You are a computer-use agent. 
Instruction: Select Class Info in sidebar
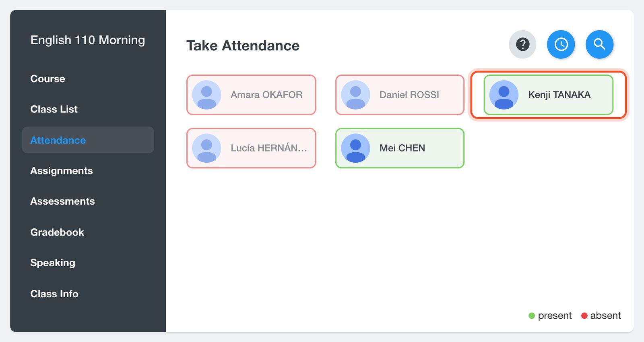[x=54, y=294]
